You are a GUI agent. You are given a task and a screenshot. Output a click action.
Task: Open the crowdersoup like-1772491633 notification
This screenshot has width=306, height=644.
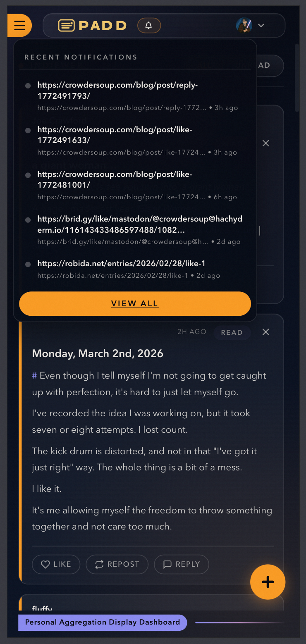point(115,135)
